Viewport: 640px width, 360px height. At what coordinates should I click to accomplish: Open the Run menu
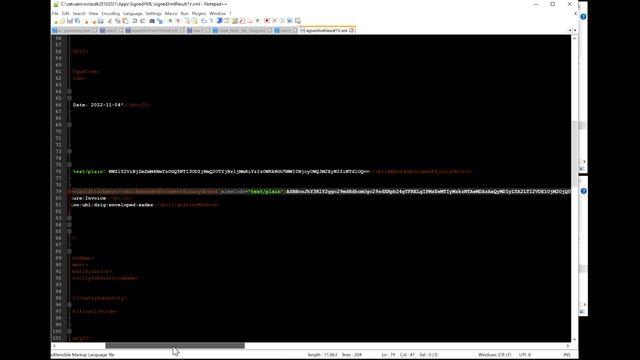point(184,13)
